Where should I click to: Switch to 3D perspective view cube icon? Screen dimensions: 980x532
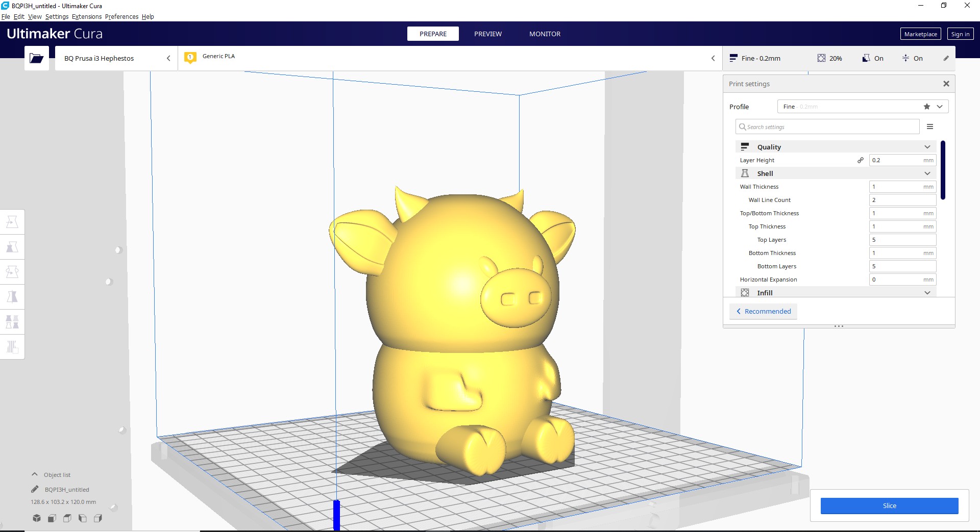coord(37,518)
